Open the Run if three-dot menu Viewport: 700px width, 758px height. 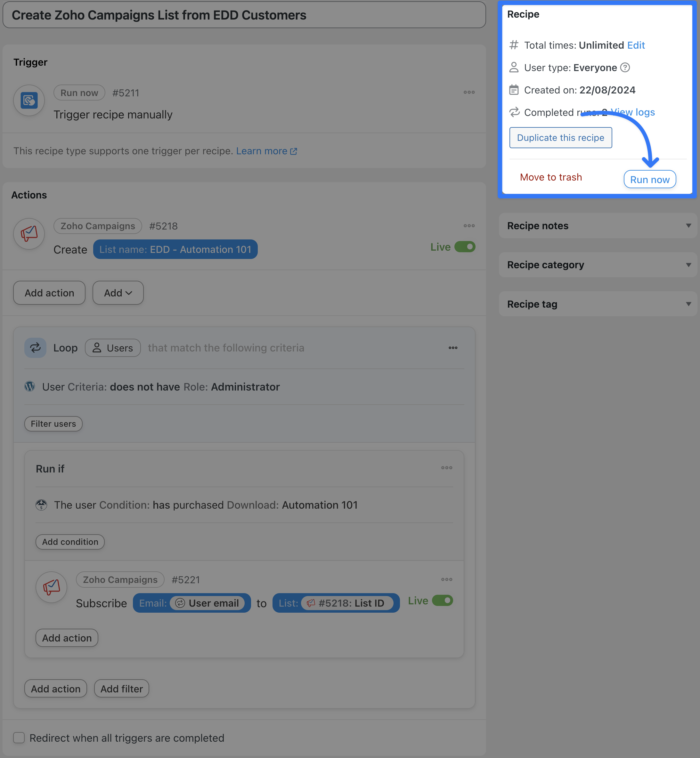(x=447, y=468)
